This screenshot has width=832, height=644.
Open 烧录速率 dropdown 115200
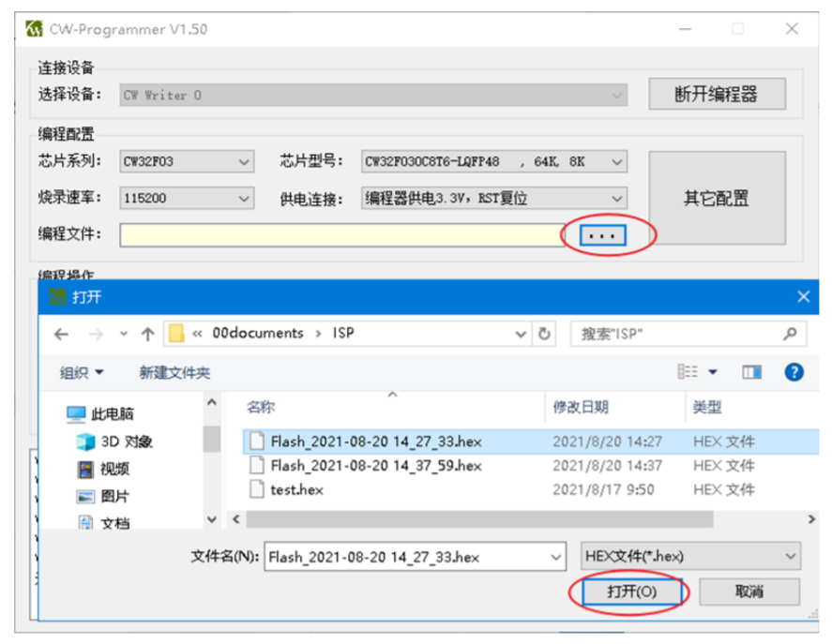(x=187, y=198)
